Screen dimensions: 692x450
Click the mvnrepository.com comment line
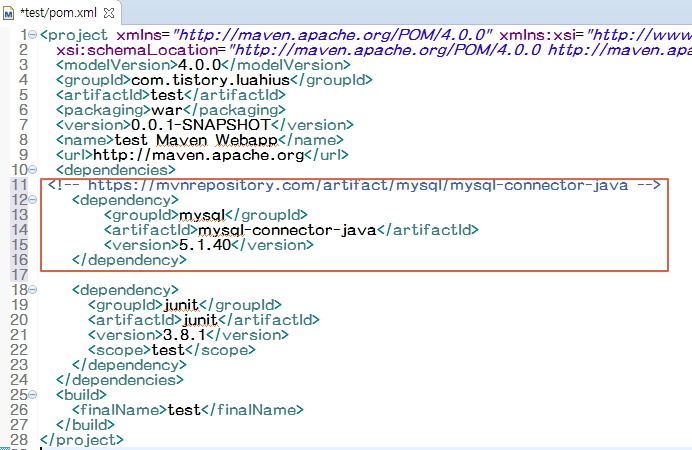point(354,185)
